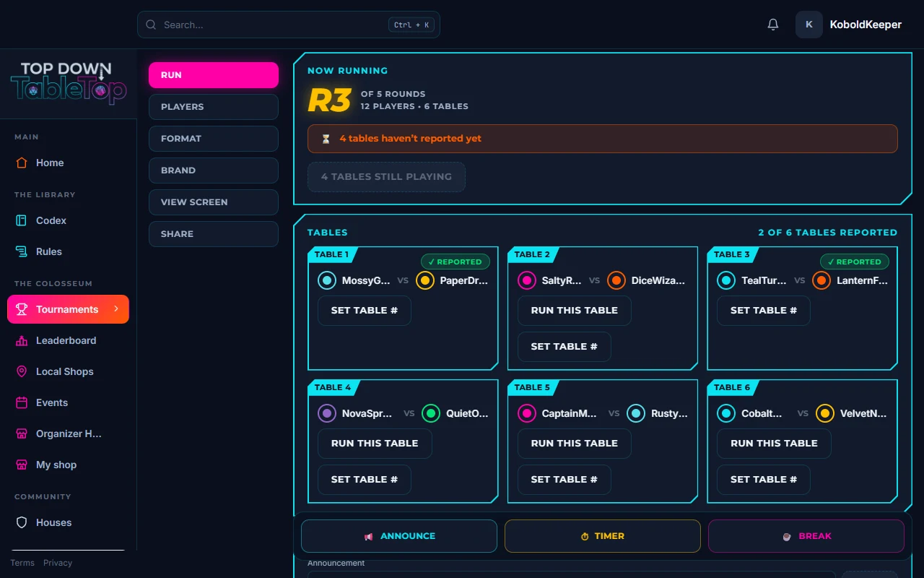
Task: Click the 4 Tables Still Playing button
Action: [x=386, y=177]
